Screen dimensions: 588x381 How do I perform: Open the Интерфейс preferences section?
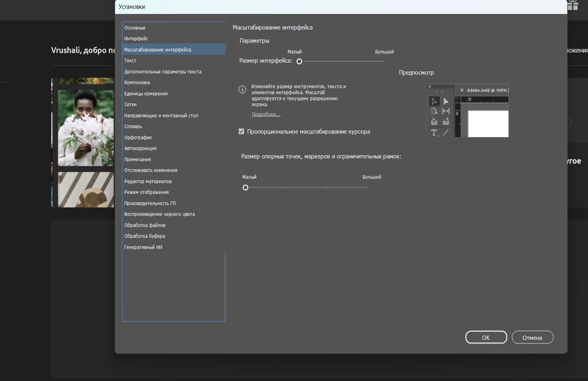tap(174, 38)
